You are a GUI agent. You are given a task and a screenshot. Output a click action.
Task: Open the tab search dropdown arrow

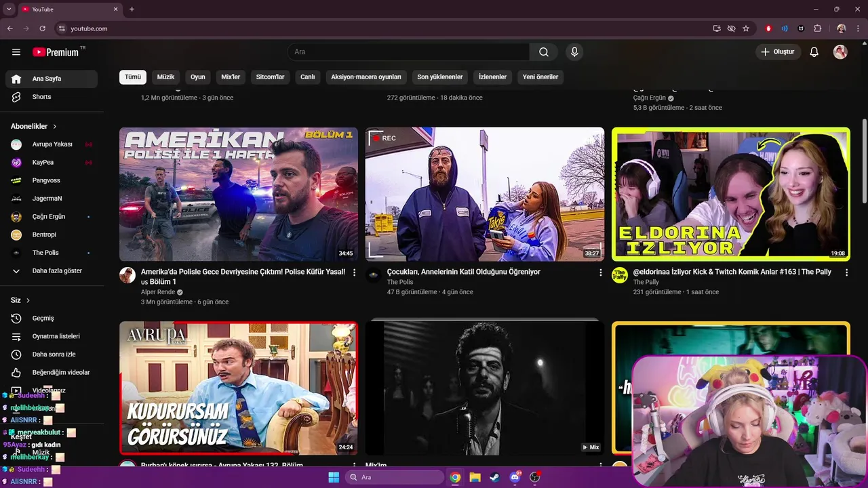[x=9, y=9]
